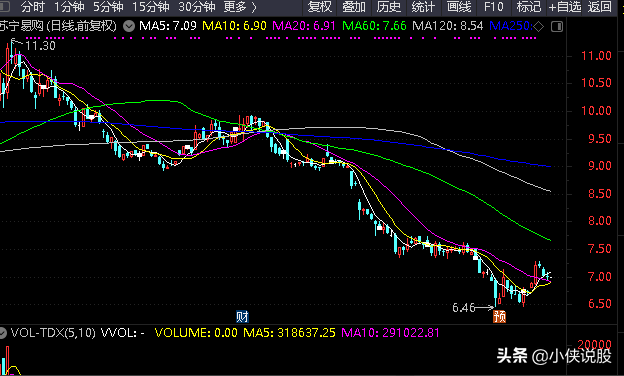Click the VOLUME: 0.00 readout
This screenshot has height=376, width=624.
click(196, 333)
